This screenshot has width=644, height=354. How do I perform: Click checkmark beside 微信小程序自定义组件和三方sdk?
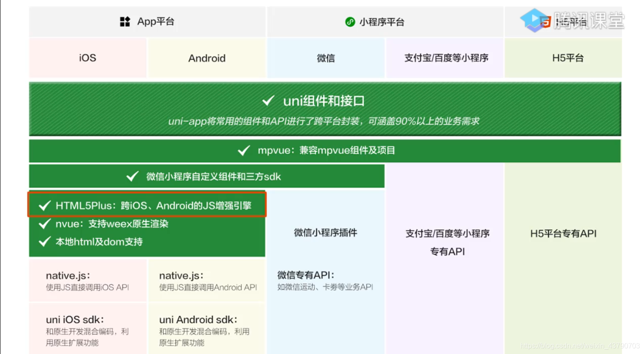pos(132,177)
